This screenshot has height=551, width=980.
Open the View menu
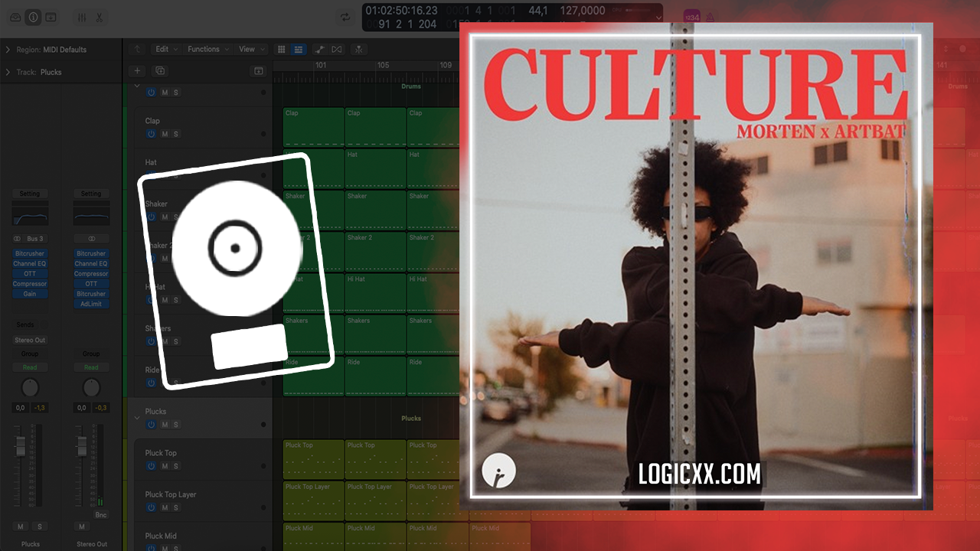250,49
